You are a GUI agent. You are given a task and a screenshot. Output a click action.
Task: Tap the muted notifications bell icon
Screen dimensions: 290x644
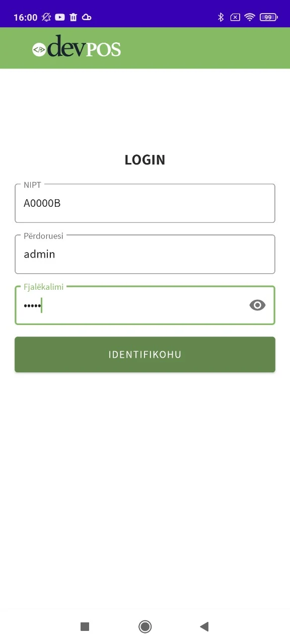coord(46,17)
